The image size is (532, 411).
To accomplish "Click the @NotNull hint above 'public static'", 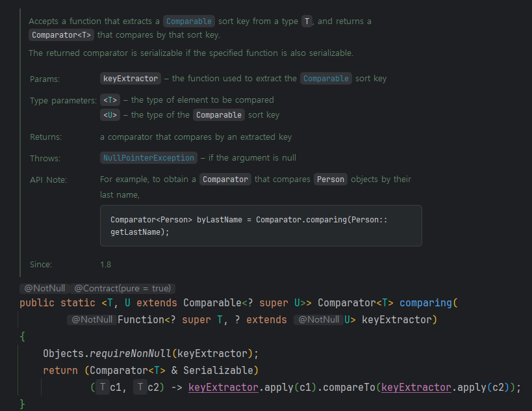I will pyautogui.click(x=43, y=288).
